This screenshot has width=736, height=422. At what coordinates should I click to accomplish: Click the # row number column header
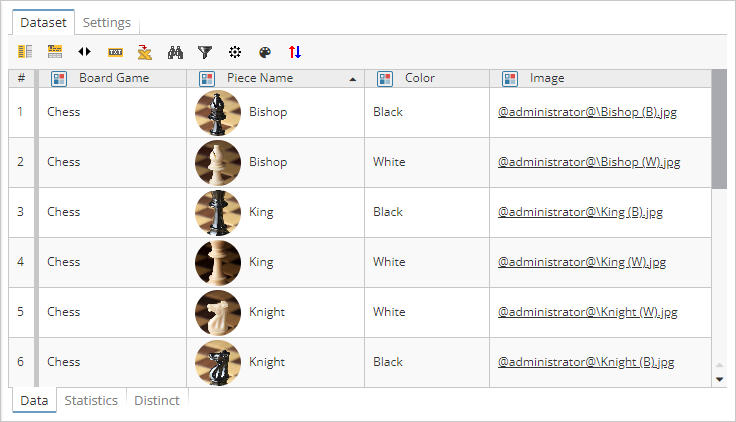tap(22, 78)
